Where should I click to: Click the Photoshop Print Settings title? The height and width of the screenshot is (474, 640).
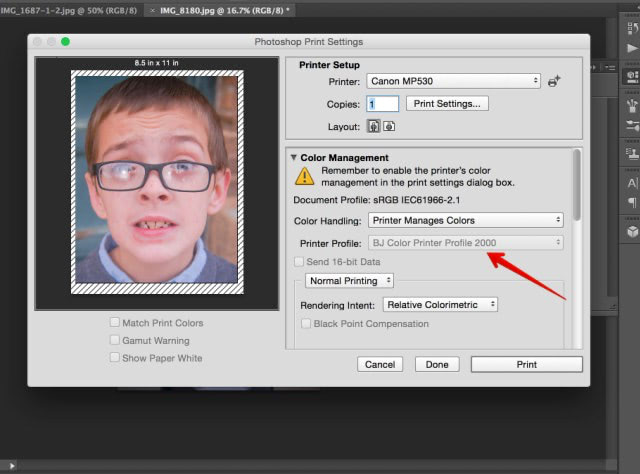pyautogui.click(x=309, y=42)
